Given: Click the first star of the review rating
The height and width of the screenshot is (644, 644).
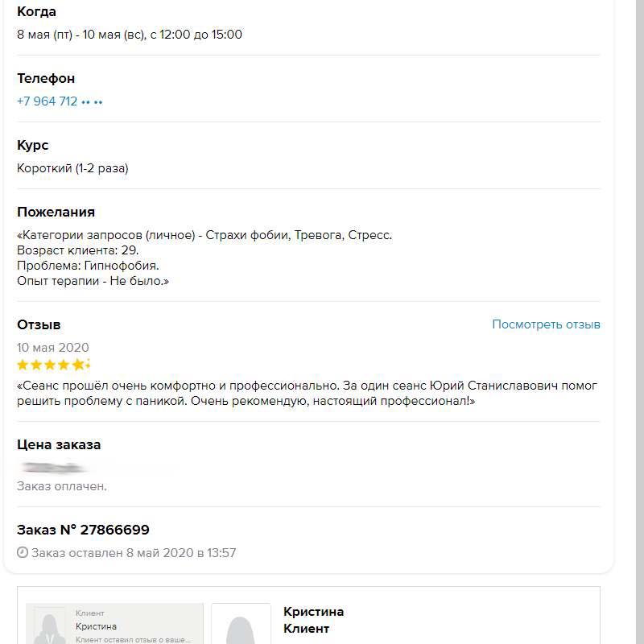Looking at the screenshot, I should coord(23,365).
